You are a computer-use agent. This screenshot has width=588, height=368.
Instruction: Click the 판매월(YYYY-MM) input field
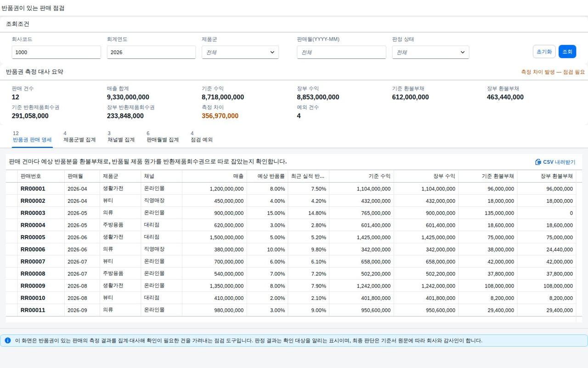click(342, 52)
